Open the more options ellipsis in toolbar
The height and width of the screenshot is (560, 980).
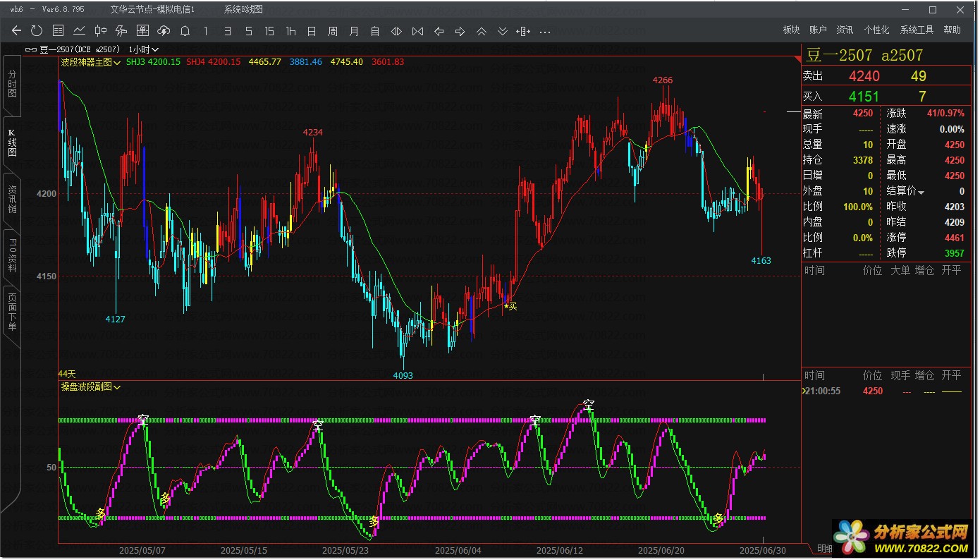(x=544, y=32)
